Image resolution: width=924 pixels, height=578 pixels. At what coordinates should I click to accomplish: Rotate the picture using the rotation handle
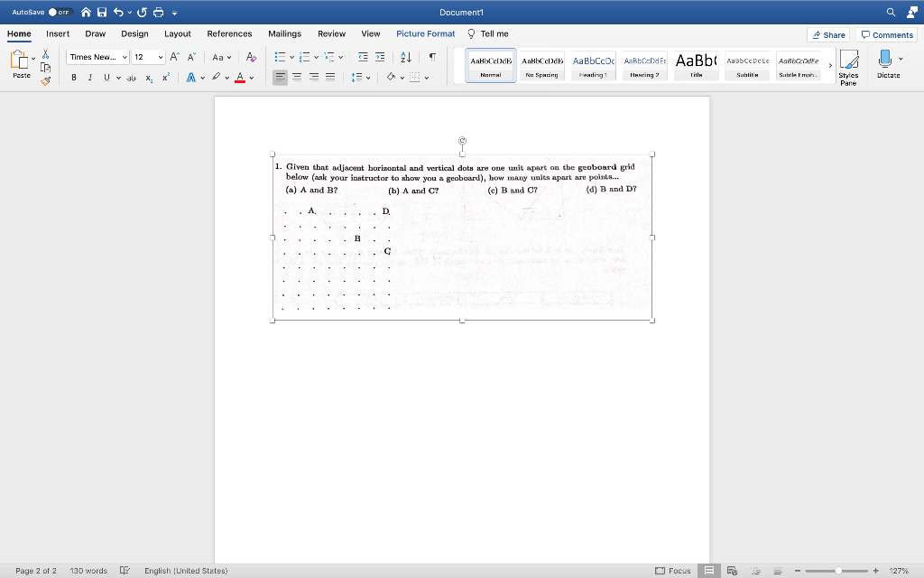point(462,140)
